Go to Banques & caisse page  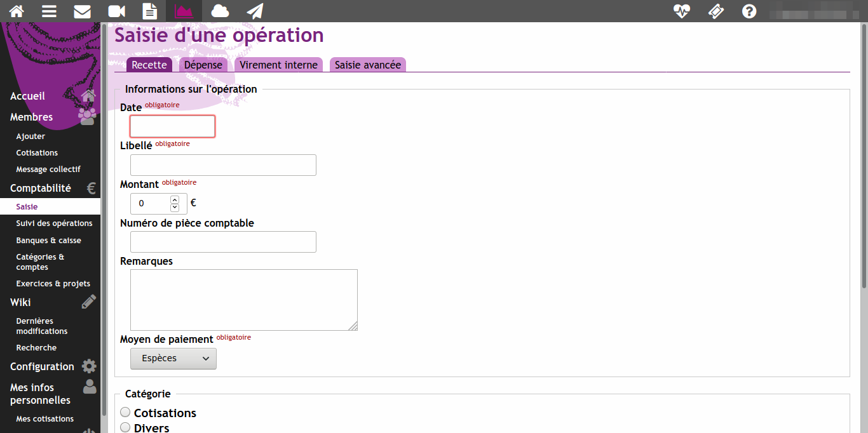point(48,241)
